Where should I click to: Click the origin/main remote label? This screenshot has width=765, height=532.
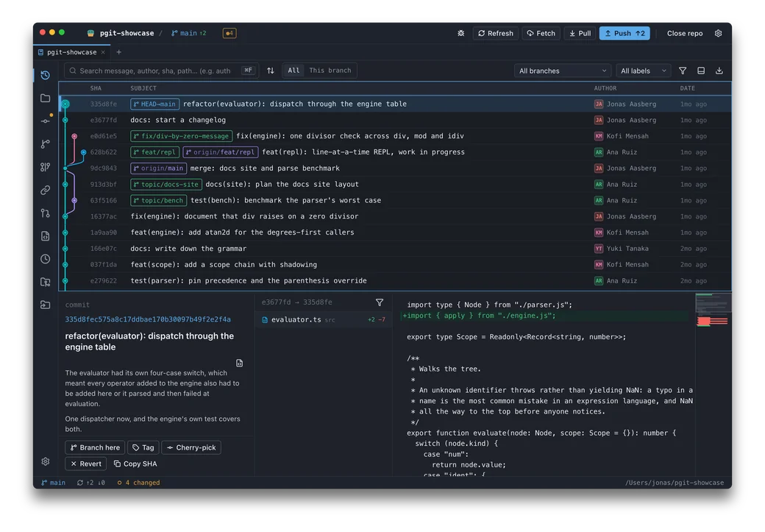click(159, 169)
